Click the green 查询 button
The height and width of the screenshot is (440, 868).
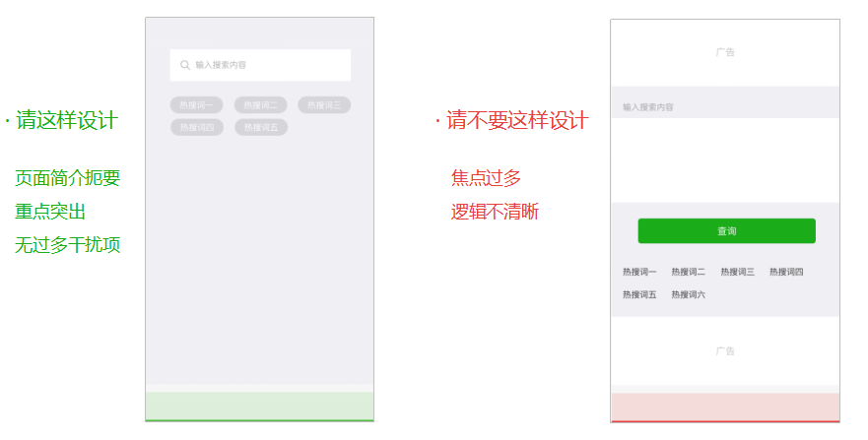point(726,231)
